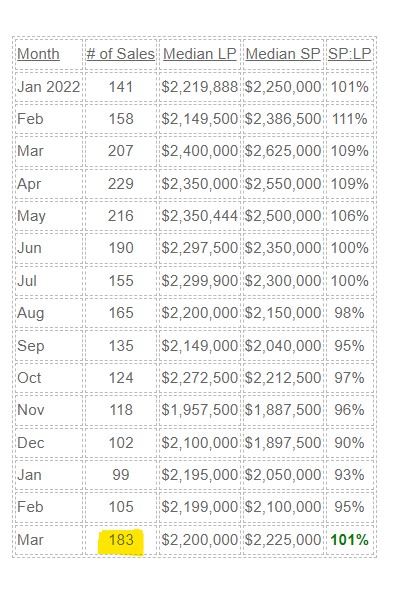The image size is (399, 595).
Task: Select the $2,040,000 median SP cell
Action: coord(283,346)
